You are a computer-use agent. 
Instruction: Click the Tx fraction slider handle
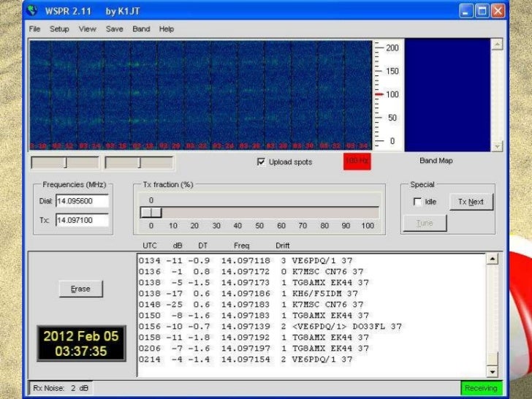151,212
